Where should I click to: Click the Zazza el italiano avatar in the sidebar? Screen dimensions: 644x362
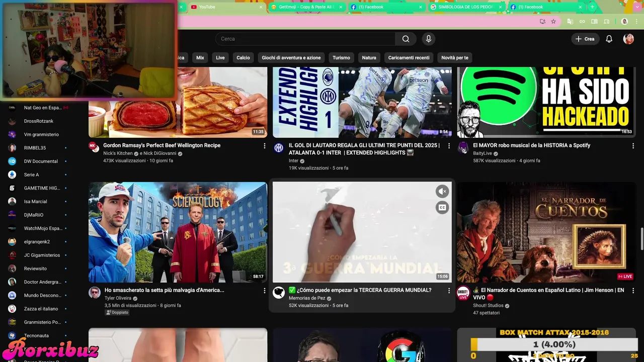point(12,309)
